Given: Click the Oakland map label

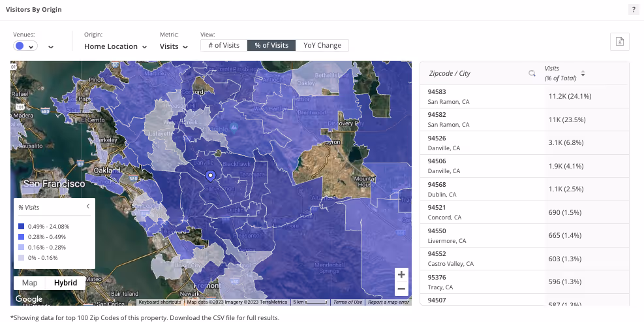Looking at the screenshot, I should tap(107, 170).
